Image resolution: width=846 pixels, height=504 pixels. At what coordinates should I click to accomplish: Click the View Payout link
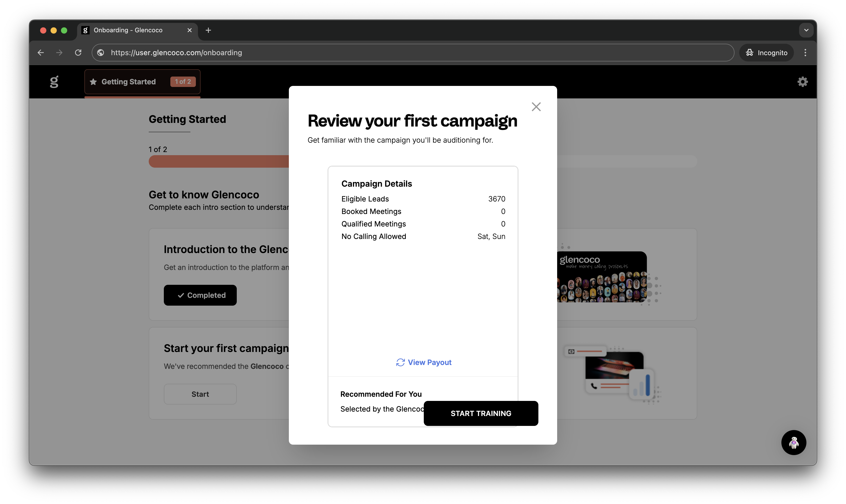(430, 362)
